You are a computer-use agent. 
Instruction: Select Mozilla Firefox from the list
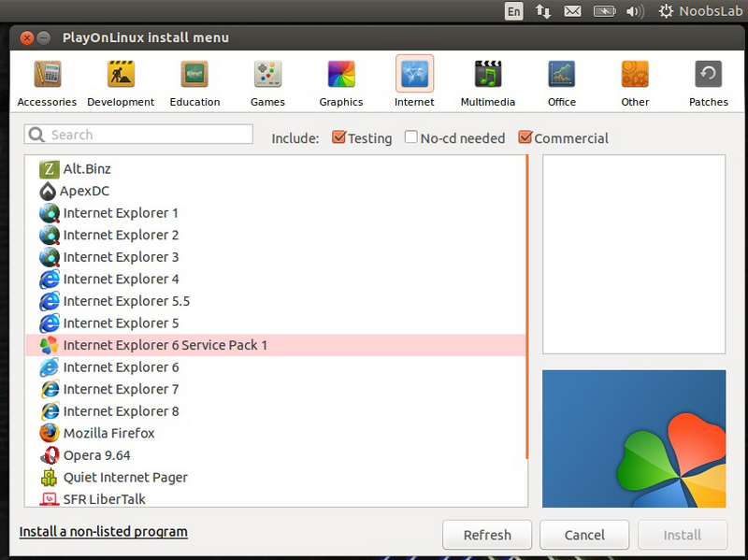[x=108, y=433]
